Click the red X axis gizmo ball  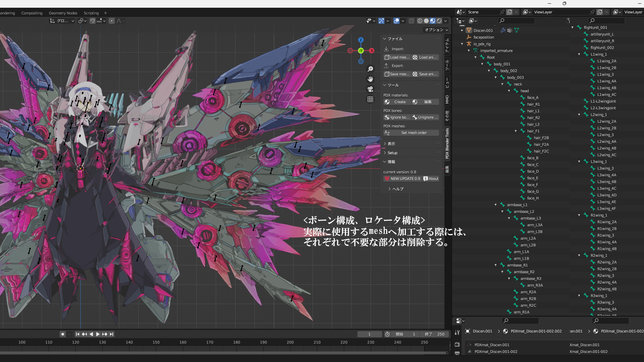click(372, 51)
